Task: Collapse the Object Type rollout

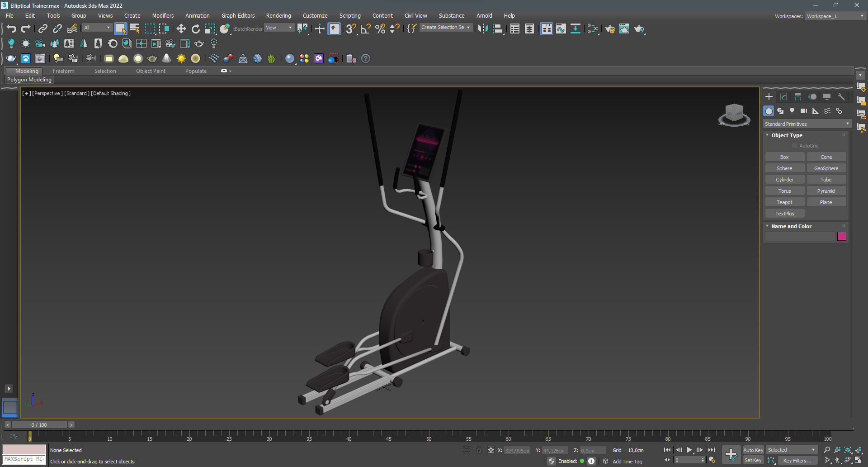Action: tap(787, 135)
